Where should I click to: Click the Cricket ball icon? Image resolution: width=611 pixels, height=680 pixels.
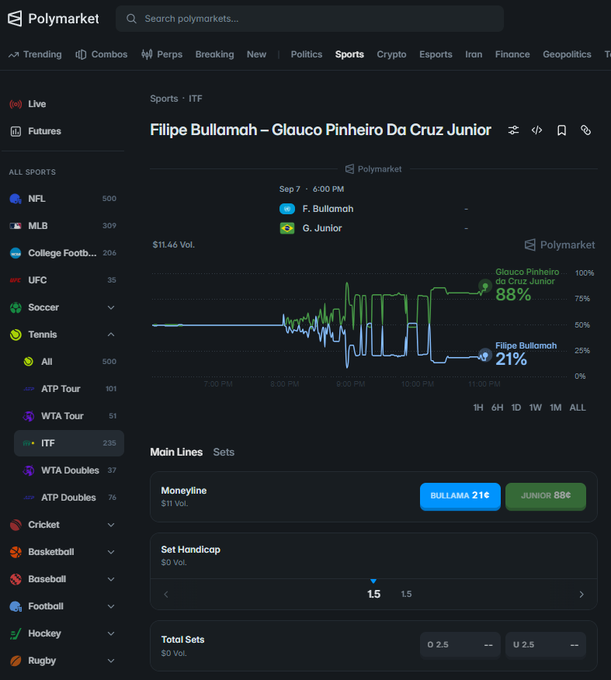(16, 525)
